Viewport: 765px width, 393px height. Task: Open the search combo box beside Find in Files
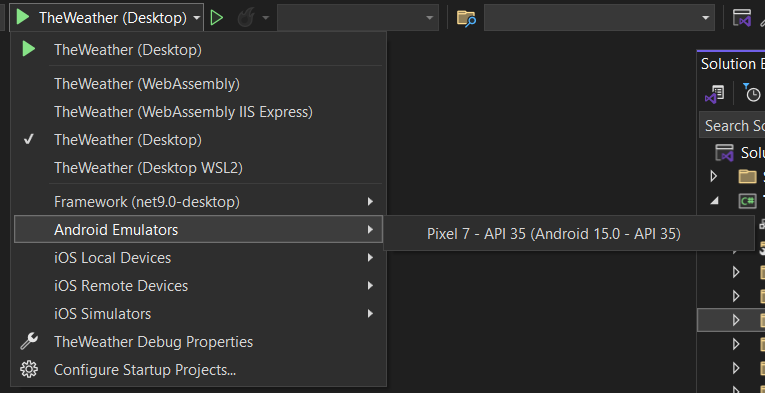click(599, 18)
